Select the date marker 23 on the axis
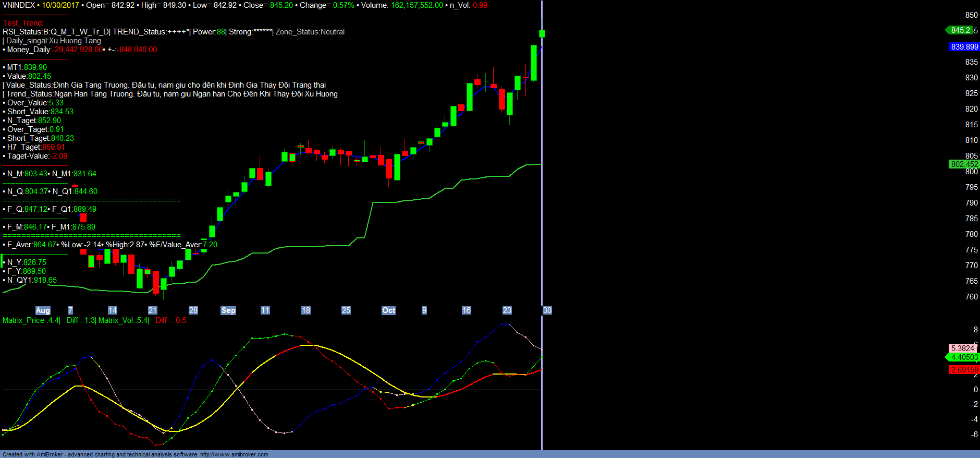980x458 pixels. (x=507, y=310)
